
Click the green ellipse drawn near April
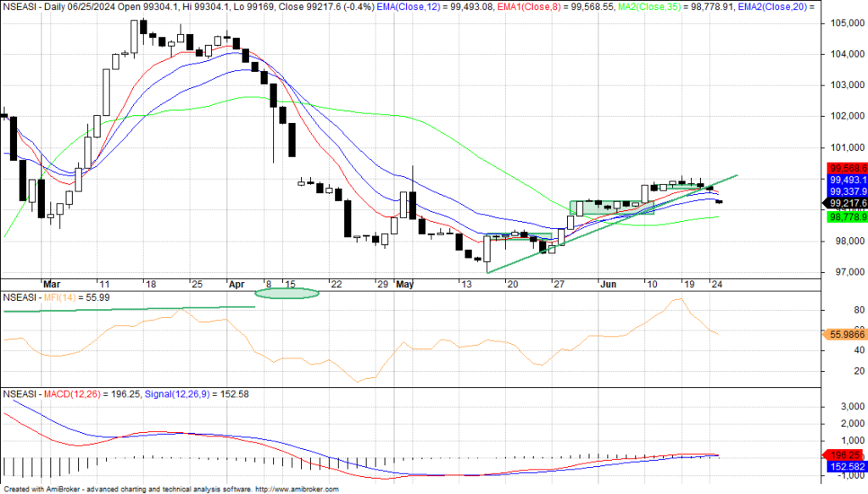(287, 293)
